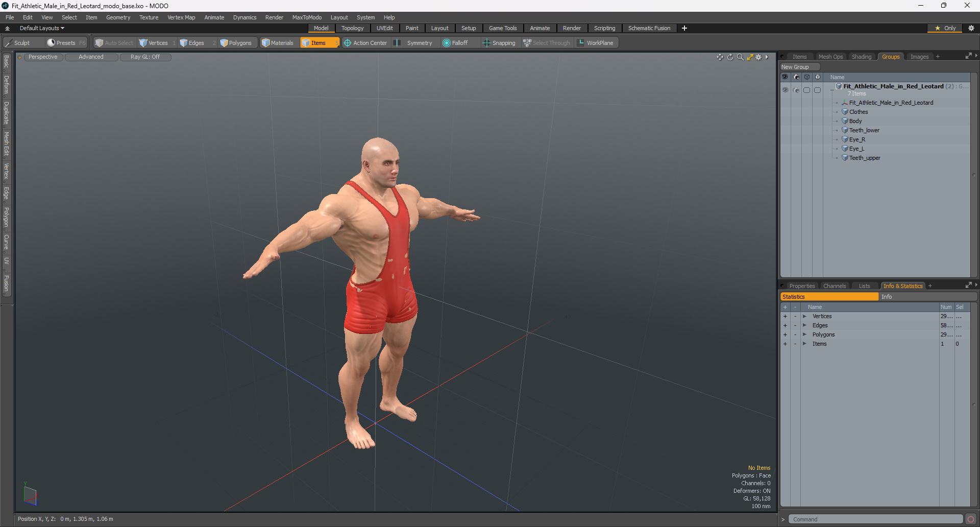Image resolution: width=980 pixels, height=527 pixels.
Task: Open the Vertex Map menu
Action: click(x=181, y=17)
